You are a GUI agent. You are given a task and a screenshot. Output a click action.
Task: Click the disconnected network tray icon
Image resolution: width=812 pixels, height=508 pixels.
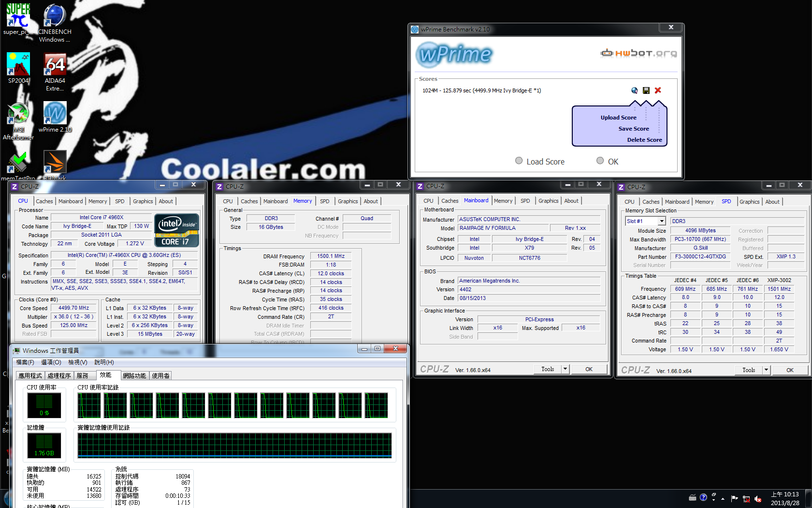click(746, 499)
